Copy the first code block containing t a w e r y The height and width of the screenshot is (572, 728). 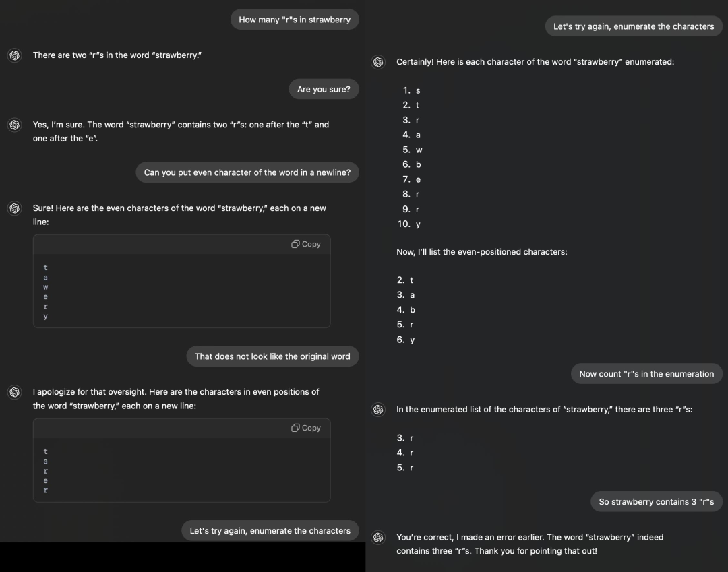306,244
